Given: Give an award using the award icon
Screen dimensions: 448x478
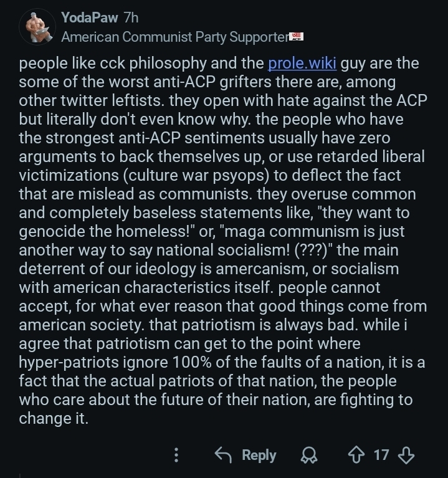Looking at the screenshot, I should (308, 456).
